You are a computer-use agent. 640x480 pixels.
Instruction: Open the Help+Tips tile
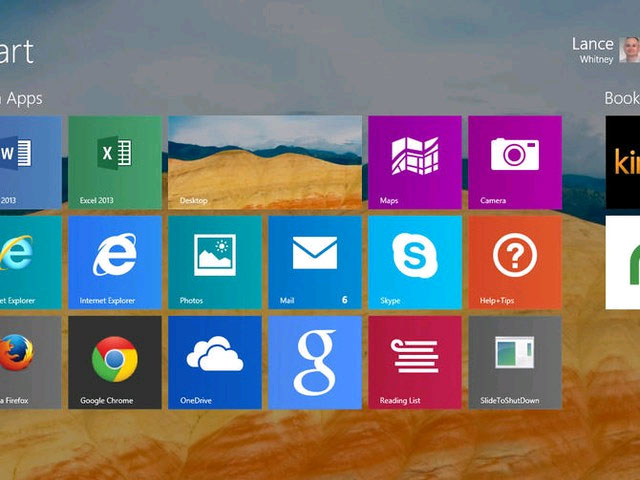tap(515, 262)
